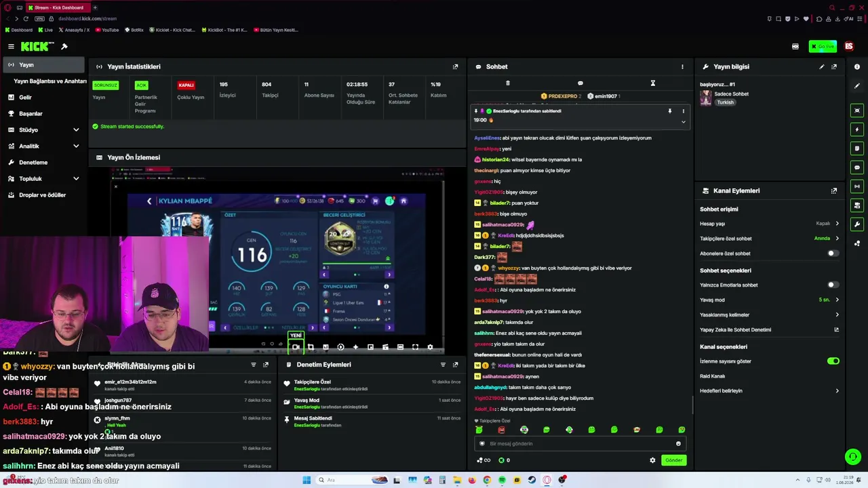
Task: Open Denetleme in the sidebar
Action: point(43,163)
